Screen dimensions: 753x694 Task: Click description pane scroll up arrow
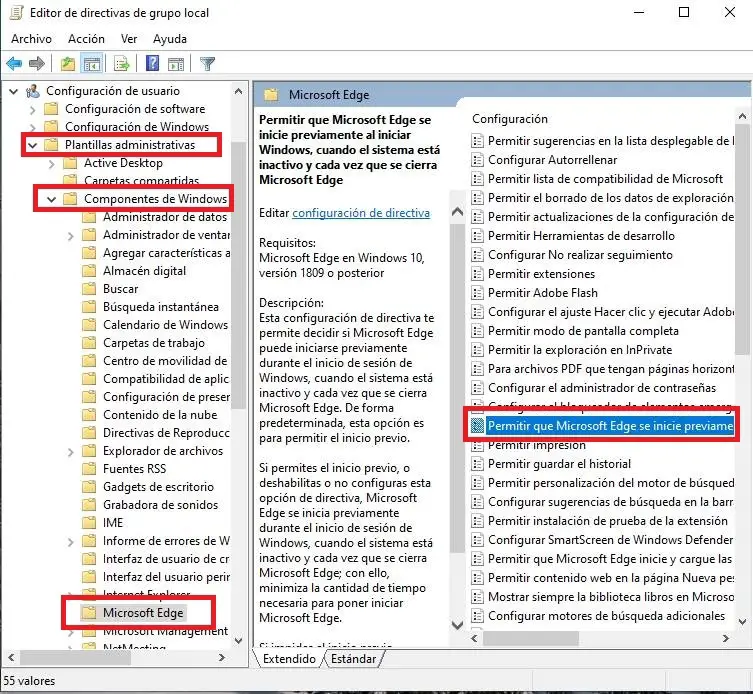(458, 211)
